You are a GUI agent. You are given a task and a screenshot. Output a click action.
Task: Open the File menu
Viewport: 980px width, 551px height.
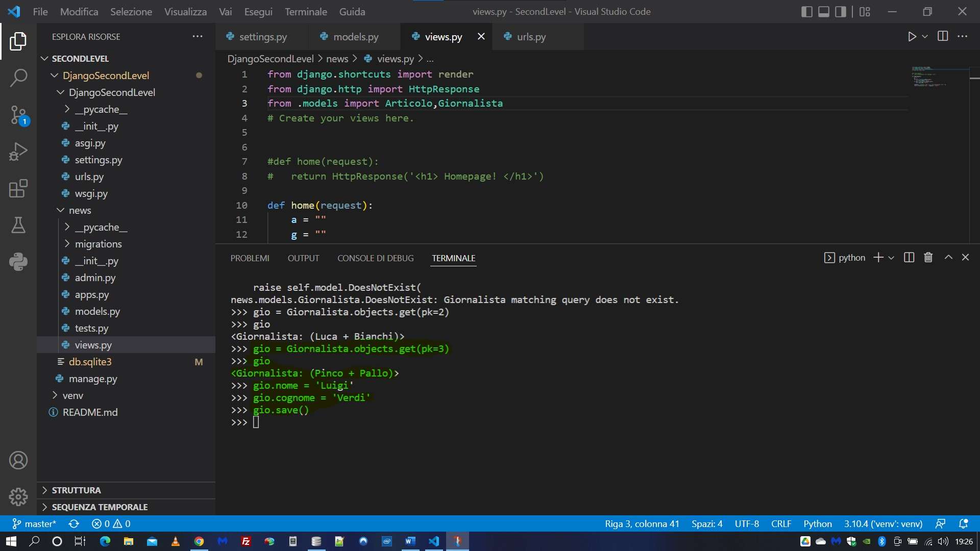pyautogui.click(x=40, y=12)
